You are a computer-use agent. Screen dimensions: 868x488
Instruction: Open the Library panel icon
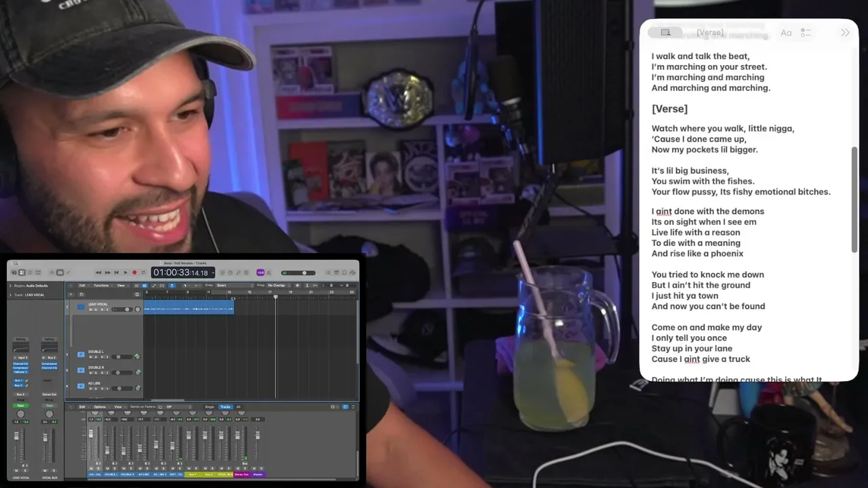14,272
